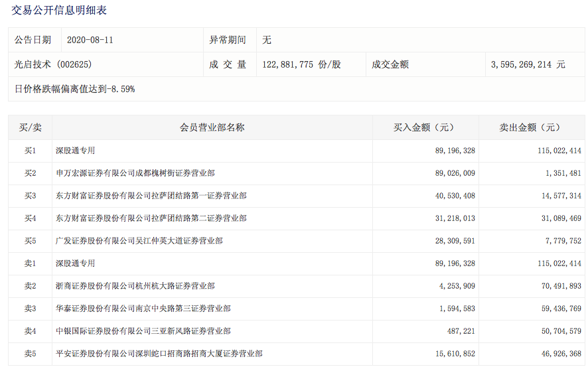Click buy amount 1,594,583

[457, 309]
